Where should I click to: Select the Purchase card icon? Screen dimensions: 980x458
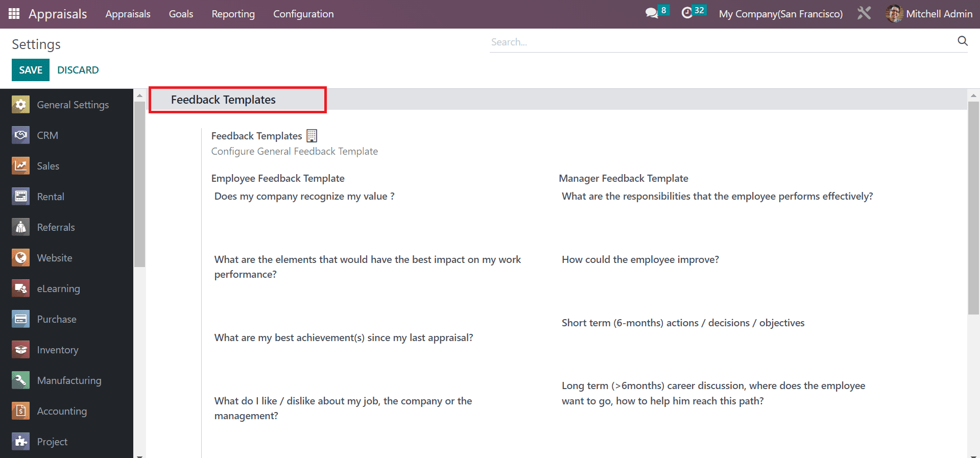[x=21, y=319]
